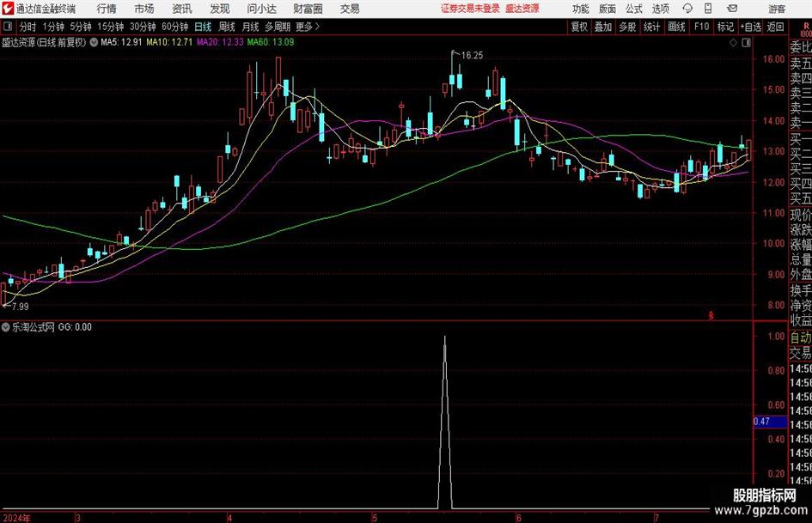812x523 pixels.
Task: Select the 日线 daily period
Action: 203,27
